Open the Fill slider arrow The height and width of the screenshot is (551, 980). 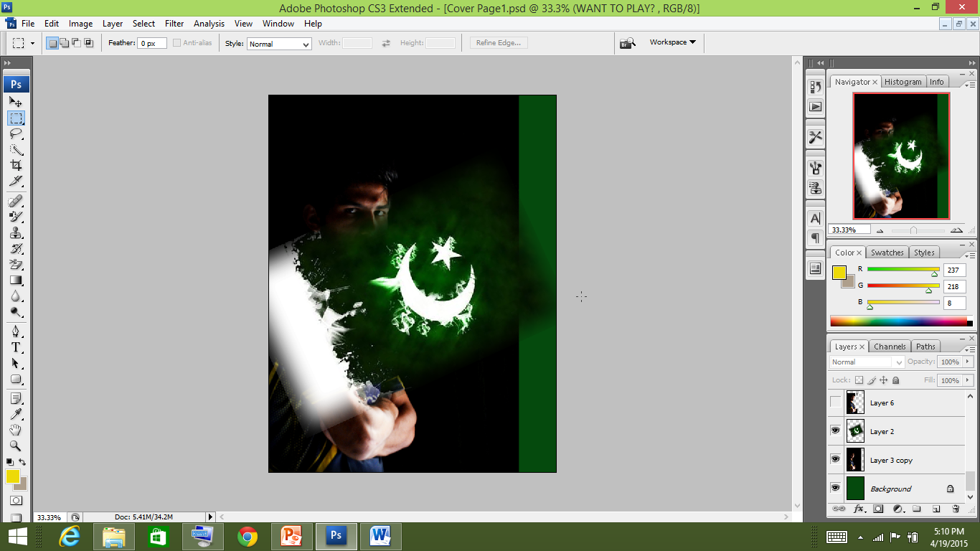coord(968,380)
